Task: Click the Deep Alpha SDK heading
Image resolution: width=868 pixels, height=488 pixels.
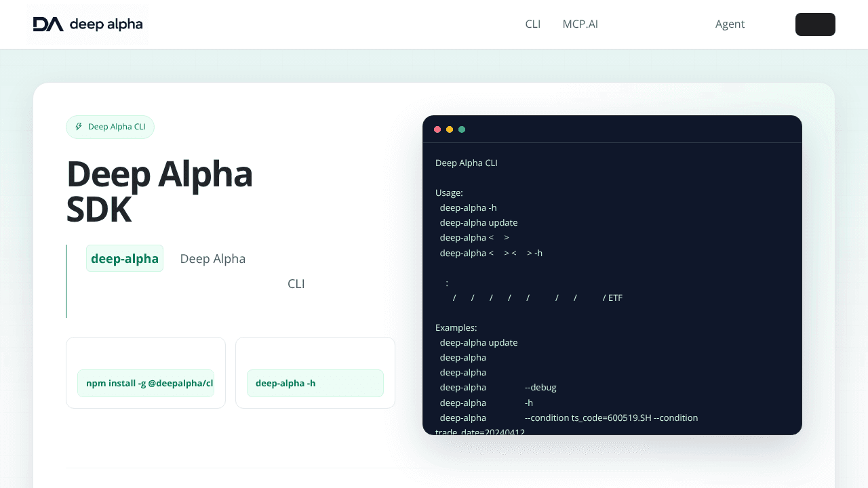Action: pyautogui.click(x=159, y=192)
